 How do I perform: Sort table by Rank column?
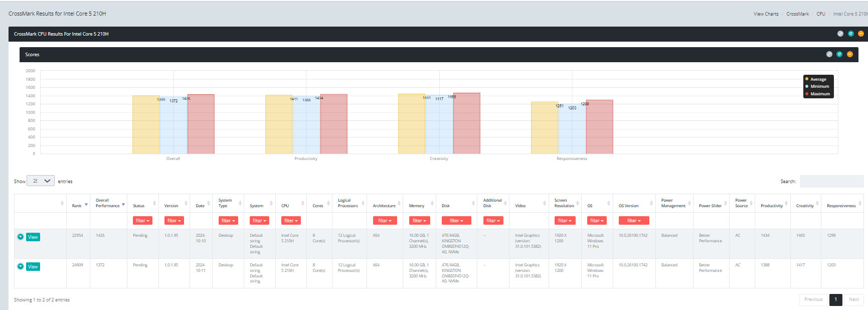(x=78, y=203)
